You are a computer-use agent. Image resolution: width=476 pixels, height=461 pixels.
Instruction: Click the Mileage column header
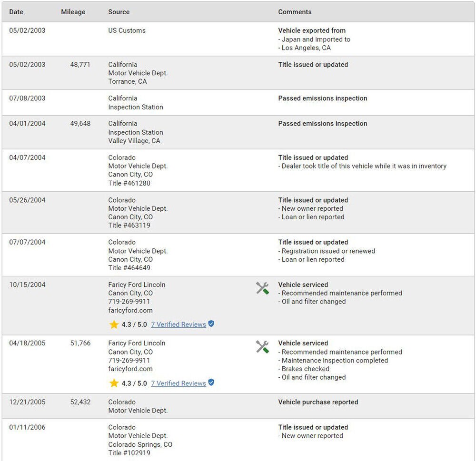tap(73, 12)
